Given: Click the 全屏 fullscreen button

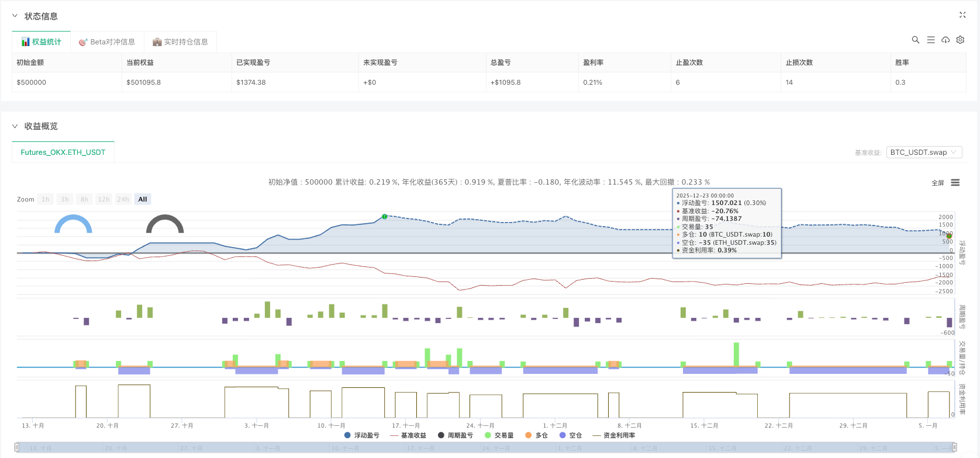Looking at the screenshot, I should point(938,183).
